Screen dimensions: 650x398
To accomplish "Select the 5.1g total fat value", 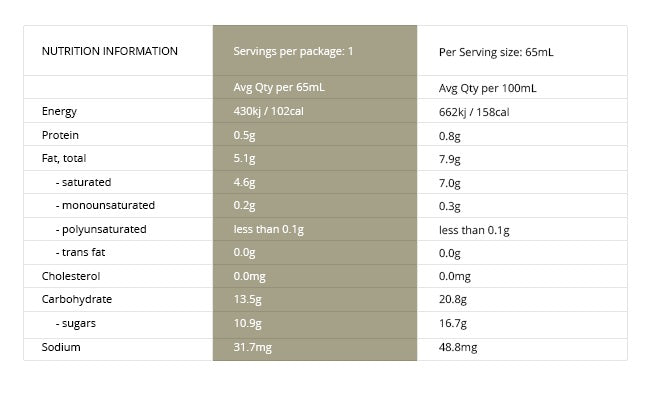I will click(x=244, y=158).
